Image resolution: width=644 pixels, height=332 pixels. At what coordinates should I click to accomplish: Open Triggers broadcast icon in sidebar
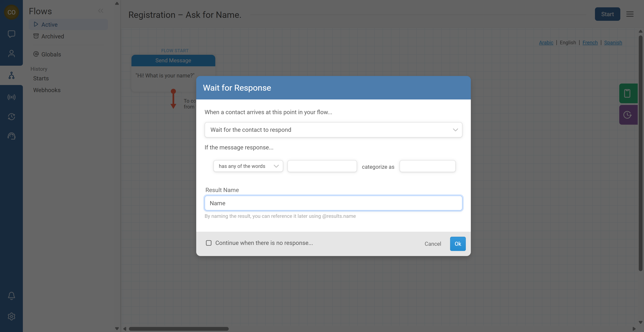[x=11, y=97]
